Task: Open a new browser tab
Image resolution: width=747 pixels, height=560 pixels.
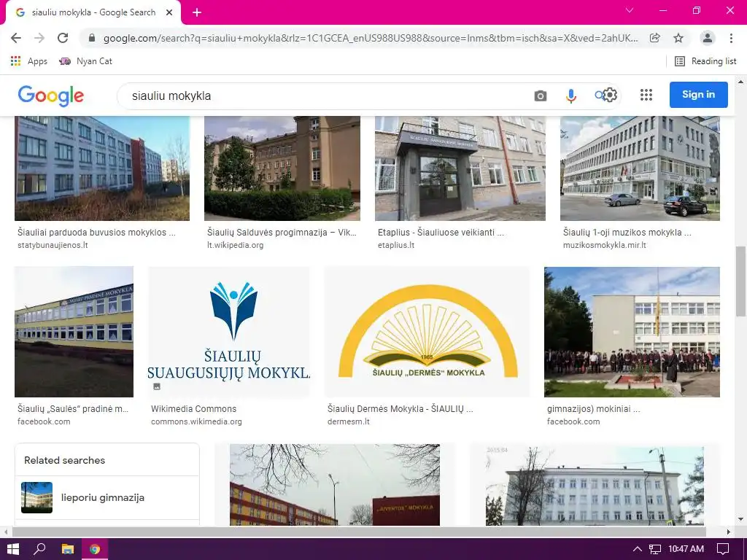Action: [x=197, y=12]
